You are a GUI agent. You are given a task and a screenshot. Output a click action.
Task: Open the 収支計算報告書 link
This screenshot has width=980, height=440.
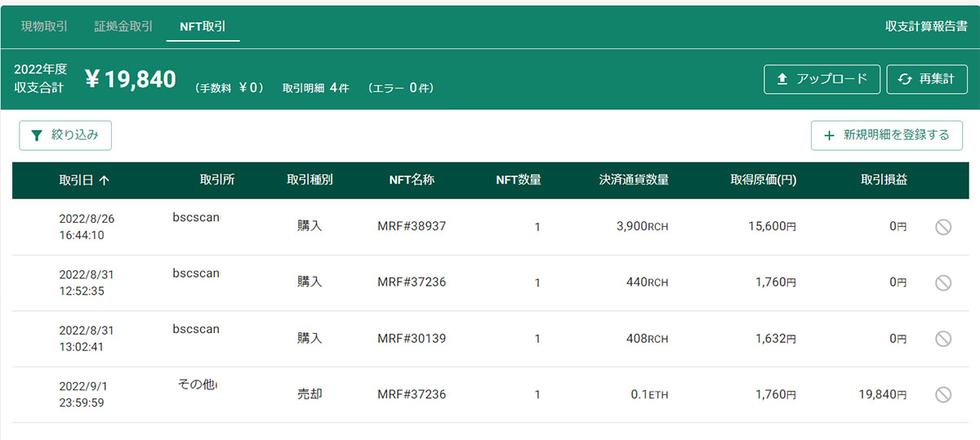click(x=926, y=25)
